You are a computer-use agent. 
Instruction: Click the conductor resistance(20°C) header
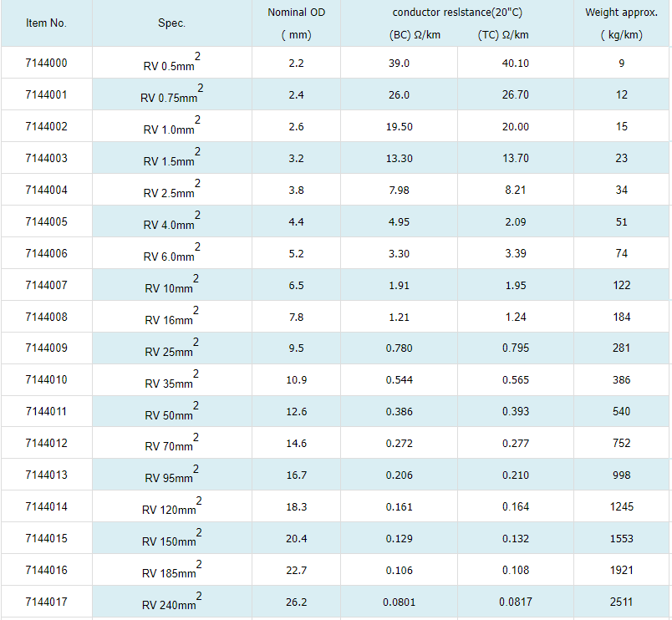click(456, 13)
